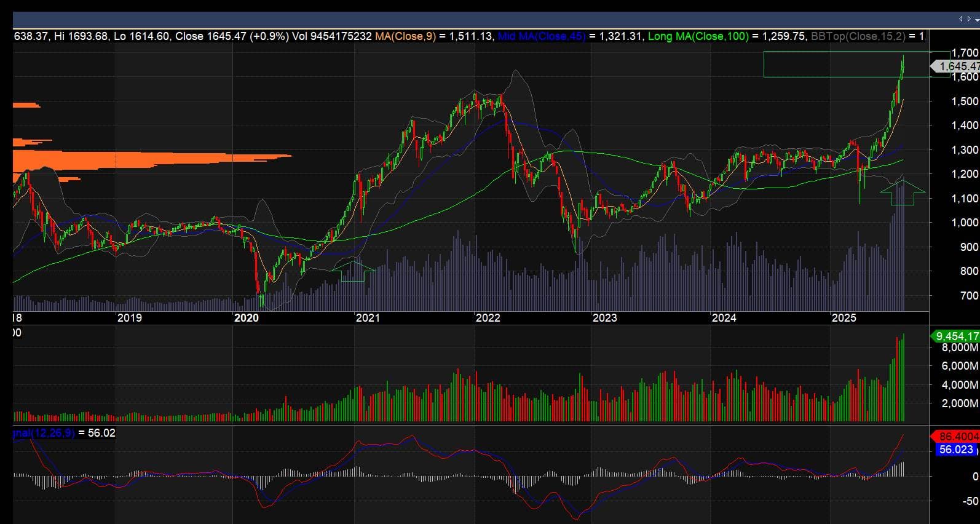
Task: Click the 1,000 price axis label
Action: (x=965, y=223)
